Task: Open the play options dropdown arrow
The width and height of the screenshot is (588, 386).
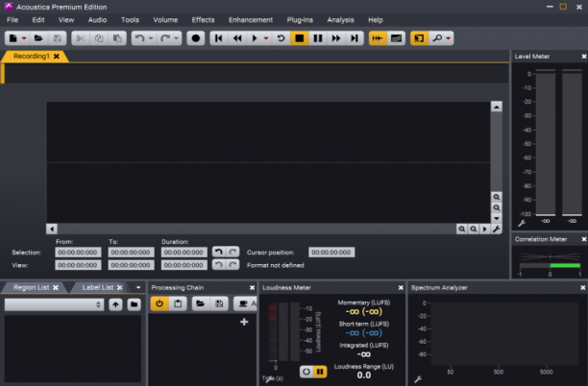Action: 266,38
